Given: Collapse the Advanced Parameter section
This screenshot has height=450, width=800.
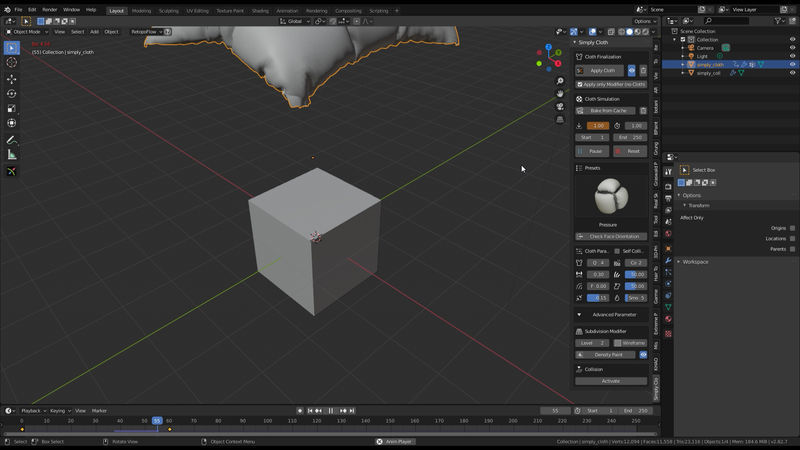Looking at the screenshot, I should 580,314.
